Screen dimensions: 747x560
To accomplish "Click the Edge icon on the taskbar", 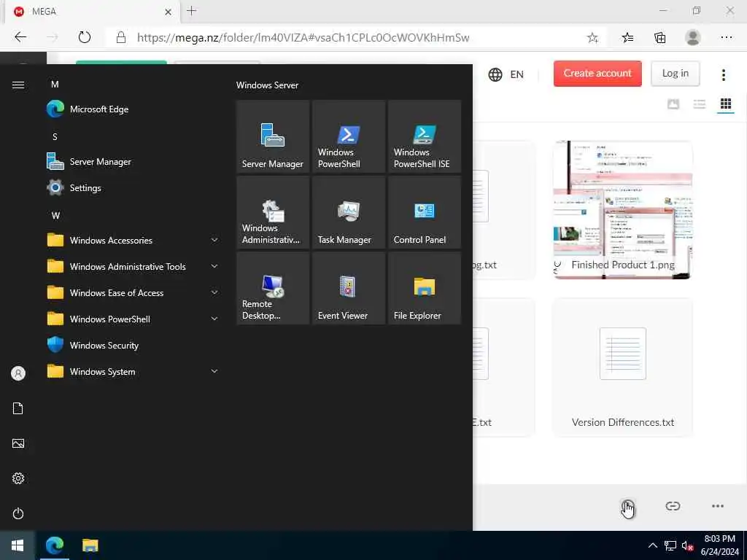I will [x=54, y=545].
